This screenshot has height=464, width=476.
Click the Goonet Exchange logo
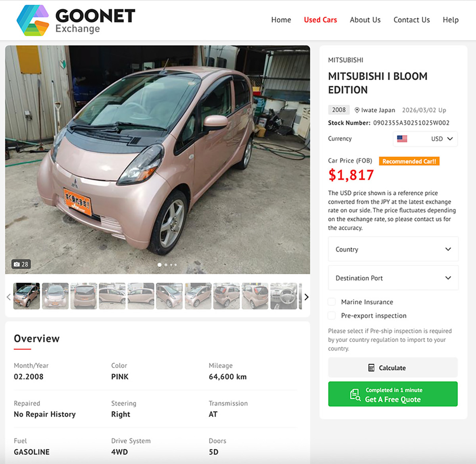point(75,19)
